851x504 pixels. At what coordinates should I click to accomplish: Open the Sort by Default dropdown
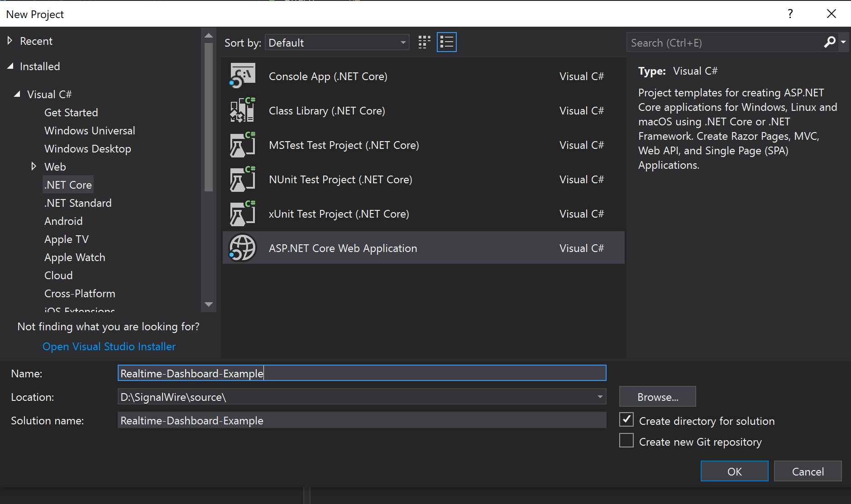(x=337, y=43)
